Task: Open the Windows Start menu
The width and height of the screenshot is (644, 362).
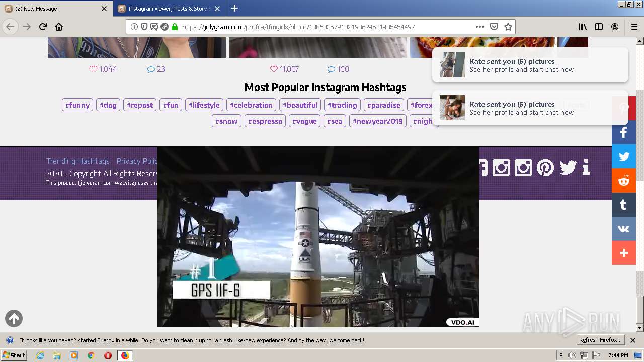Action: coord(14,355)
